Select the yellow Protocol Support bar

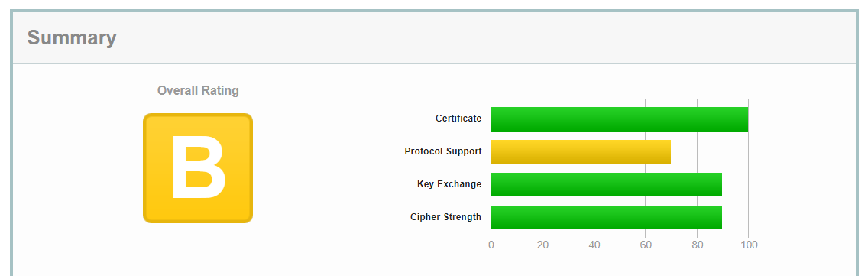tap(581, 152)
